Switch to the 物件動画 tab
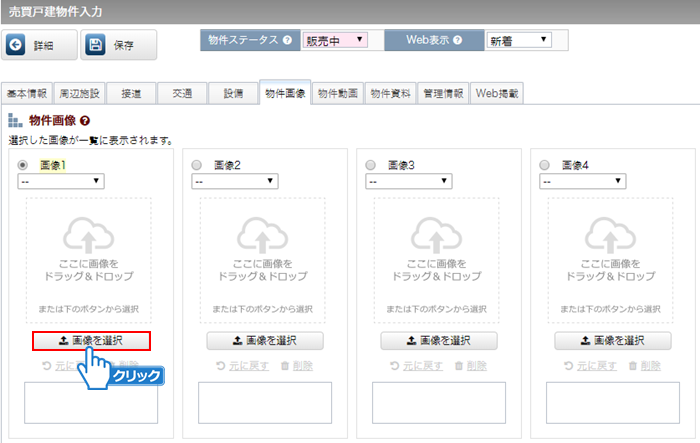700x443 pixels. tap(337, 93)
